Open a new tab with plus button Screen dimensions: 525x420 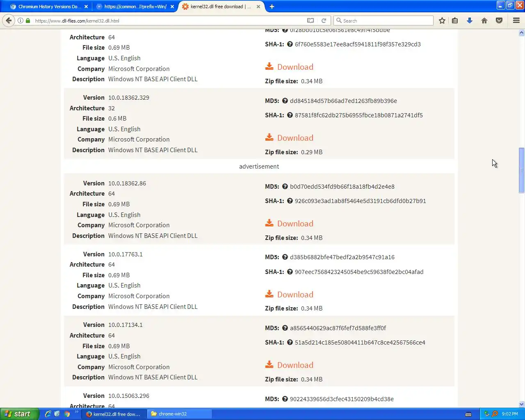[272, 7]
